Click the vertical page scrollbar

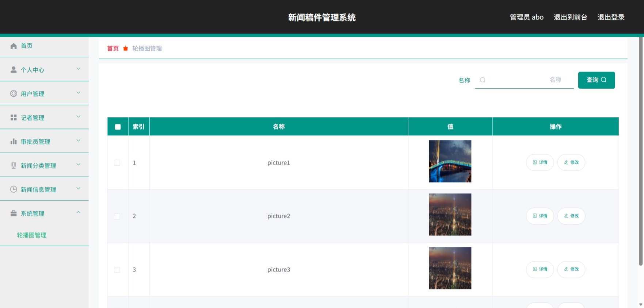tap(641, 151)
